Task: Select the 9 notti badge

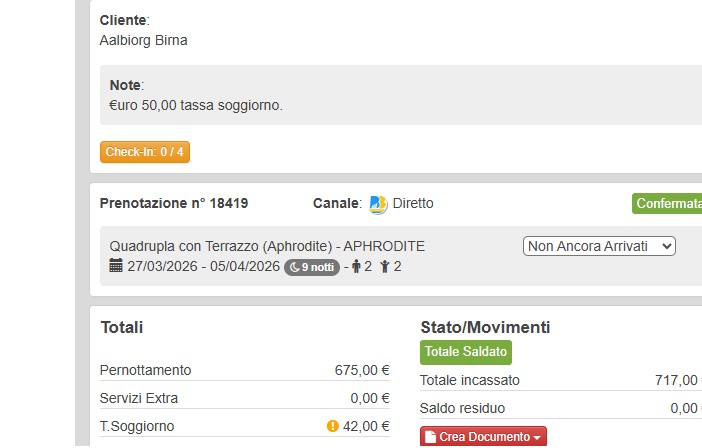Action: tap(312, 267)
